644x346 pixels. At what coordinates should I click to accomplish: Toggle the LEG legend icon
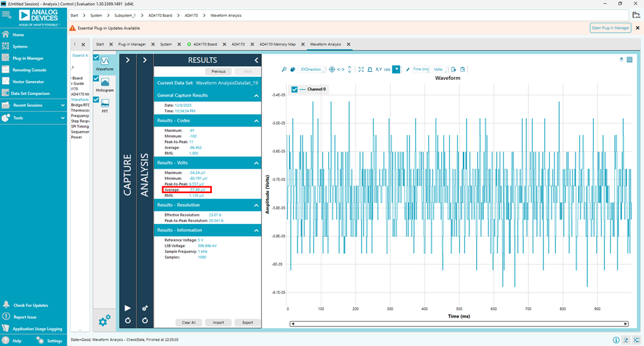pos(387,69)
